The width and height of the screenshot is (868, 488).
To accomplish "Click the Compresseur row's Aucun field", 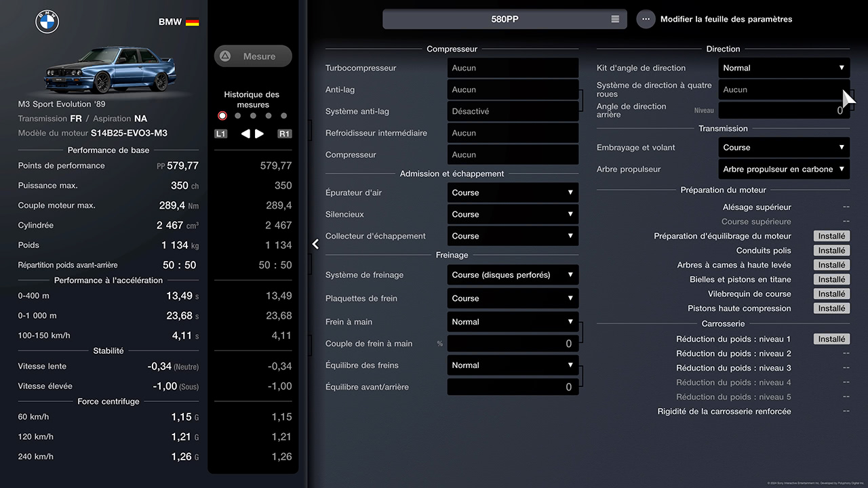I will tap(513, 155).
